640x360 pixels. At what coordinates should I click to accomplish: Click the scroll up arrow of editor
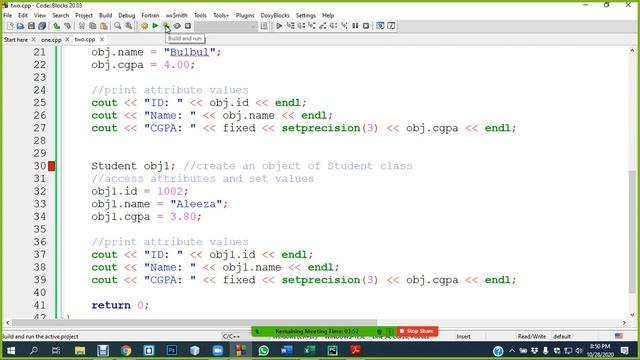point(632,50)
